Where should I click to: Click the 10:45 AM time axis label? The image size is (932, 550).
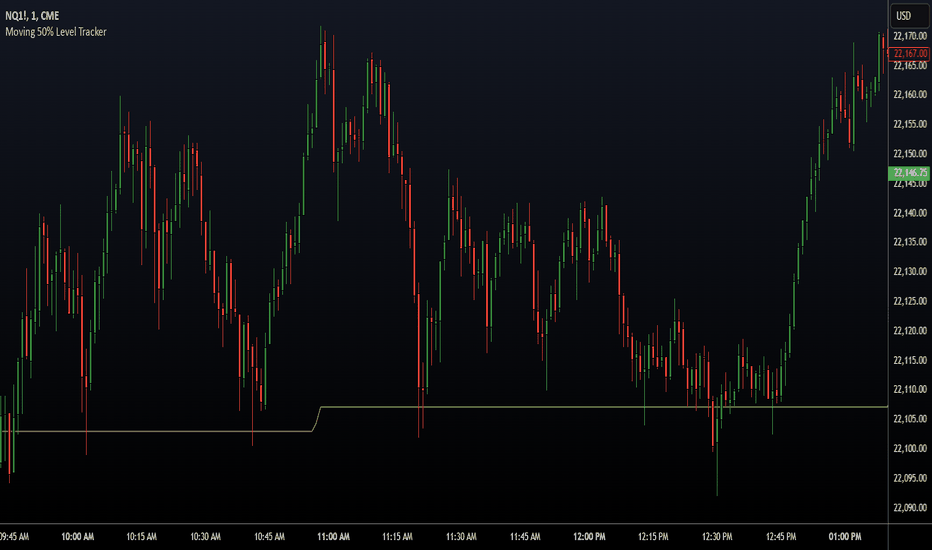269,536
